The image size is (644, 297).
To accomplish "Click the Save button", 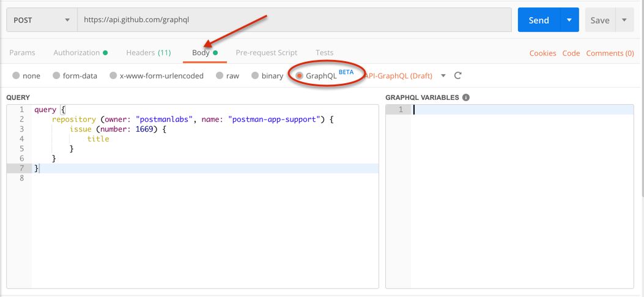I will tap(600, 20).
